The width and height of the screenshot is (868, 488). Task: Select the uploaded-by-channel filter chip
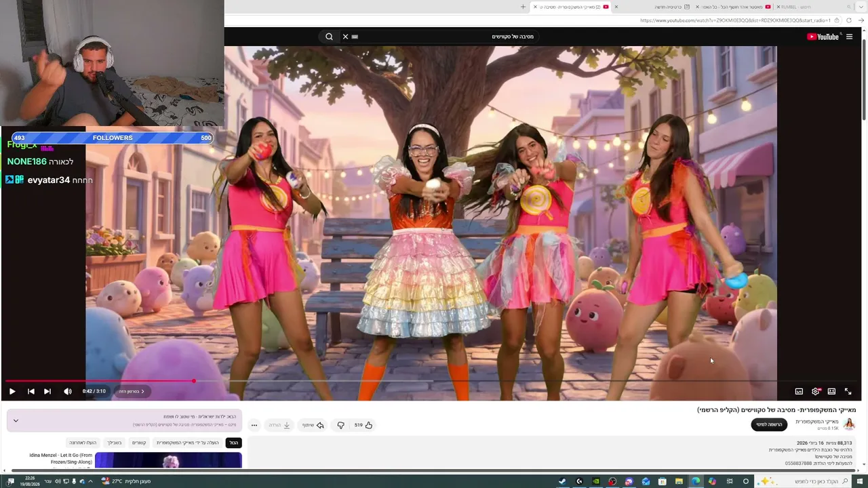pos(188,443)
